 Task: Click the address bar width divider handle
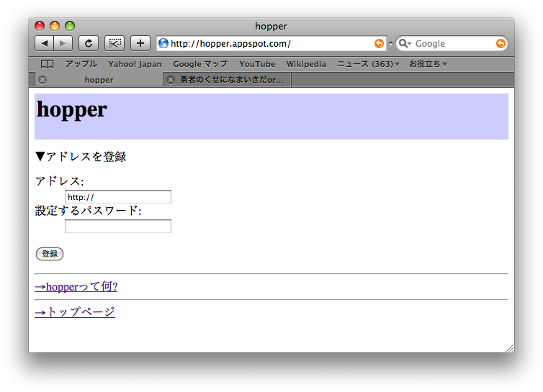click(x=390, y=44)
